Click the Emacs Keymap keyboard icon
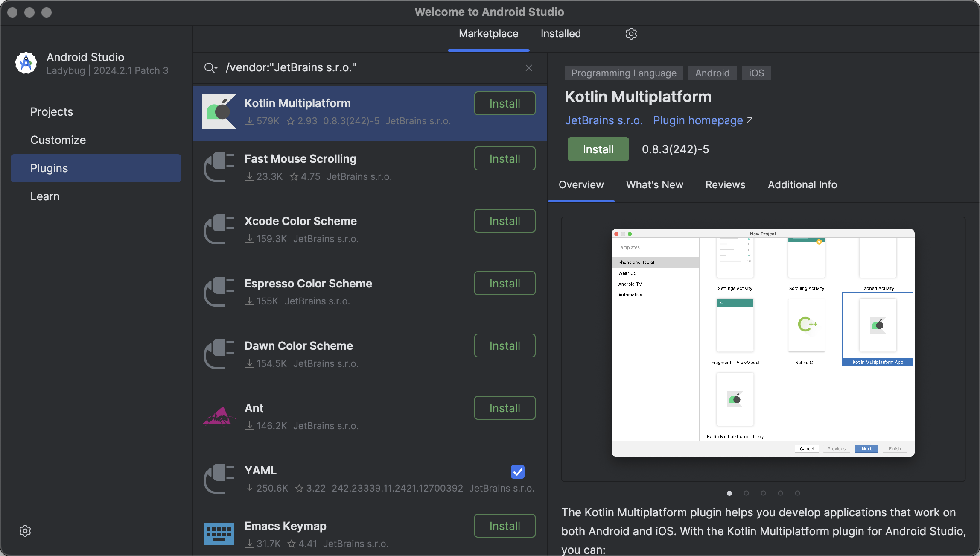Viewport: 980px width, 556px height. pos(219,534)
